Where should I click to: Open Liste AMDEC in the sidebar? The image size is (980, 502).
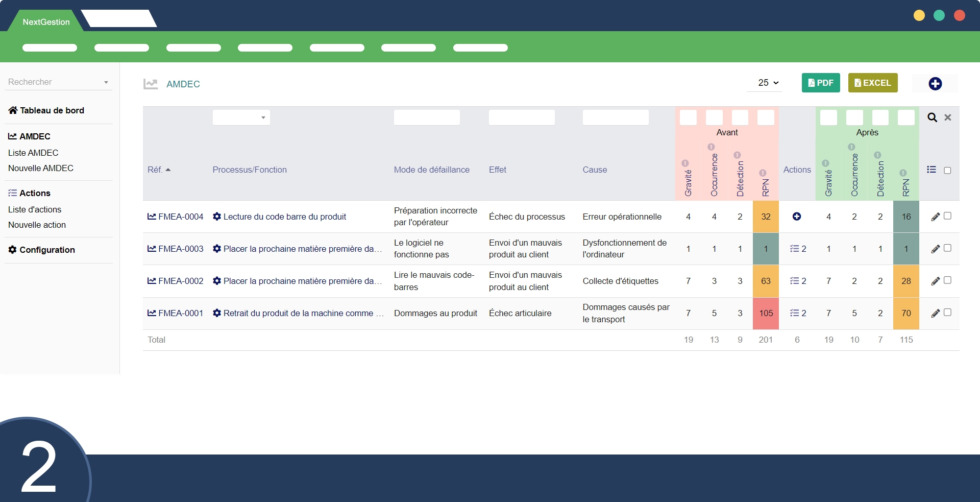33,153
